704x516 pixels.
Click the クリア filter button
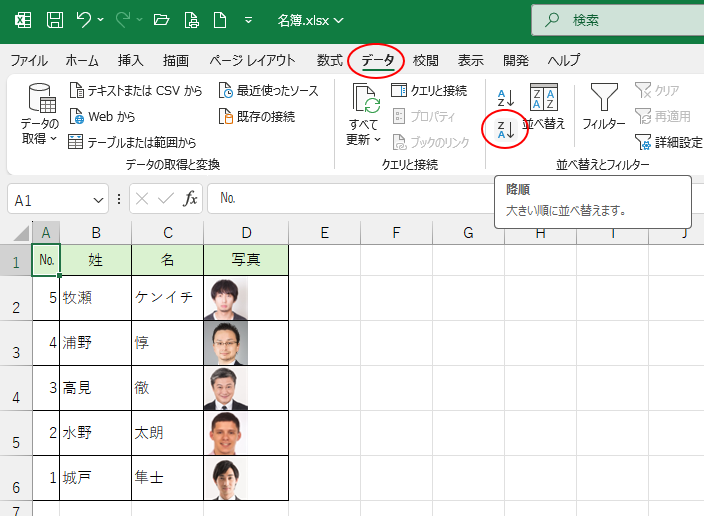pos(657,91)
